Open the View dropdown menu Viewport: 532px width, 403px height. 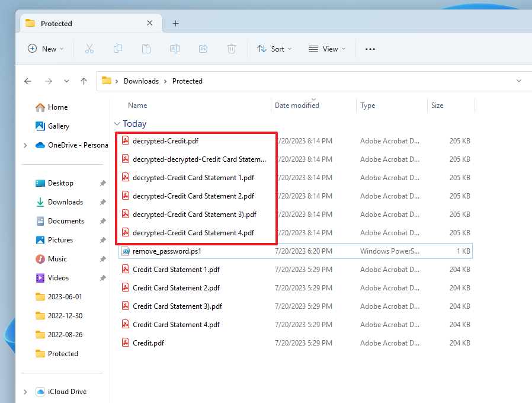[327, 49]
